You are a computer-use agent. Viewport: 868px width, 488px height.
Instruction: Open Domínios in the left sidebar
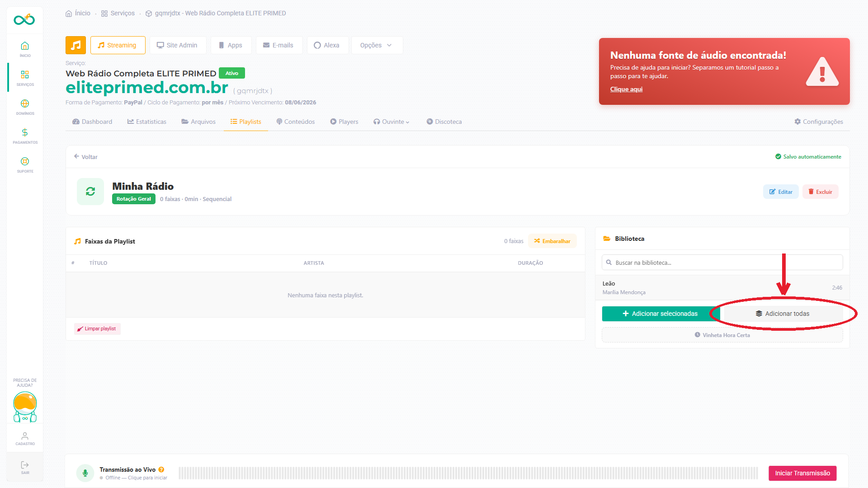tap(25, 107)
